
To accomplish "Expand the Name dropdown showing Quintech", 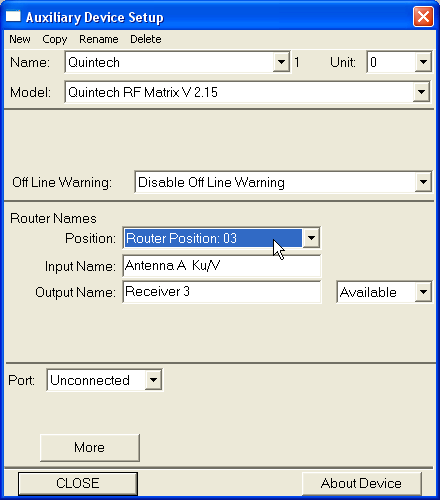I will 281,62.
